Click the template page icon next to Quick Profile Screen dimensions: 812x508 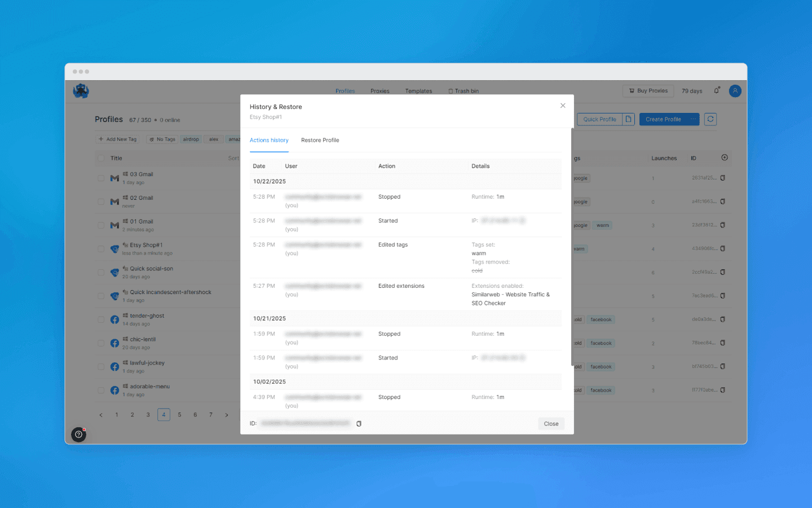click(629, 119)
